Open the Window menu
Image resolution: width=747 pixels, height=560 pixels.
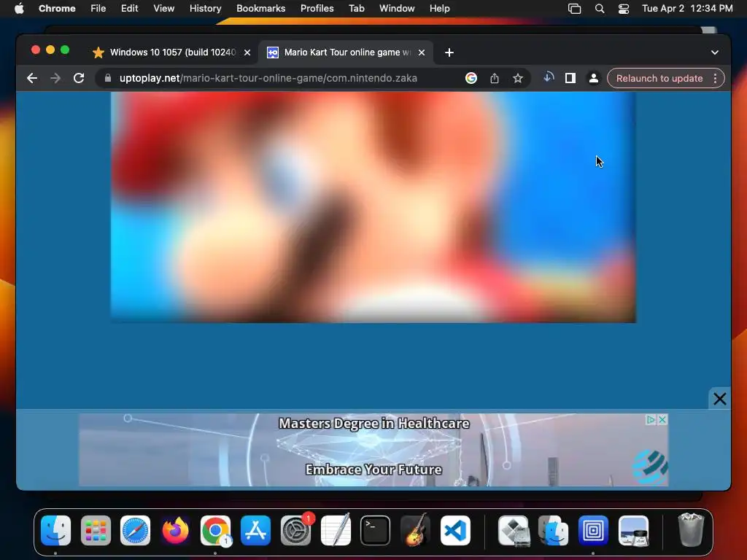coord(397,8)
